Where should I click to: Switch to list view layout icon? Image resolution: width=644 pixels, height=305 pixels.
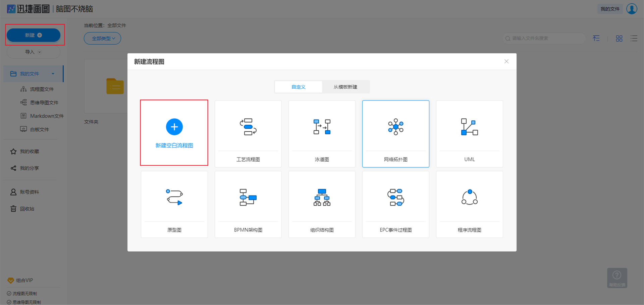[x=634, y=39]
